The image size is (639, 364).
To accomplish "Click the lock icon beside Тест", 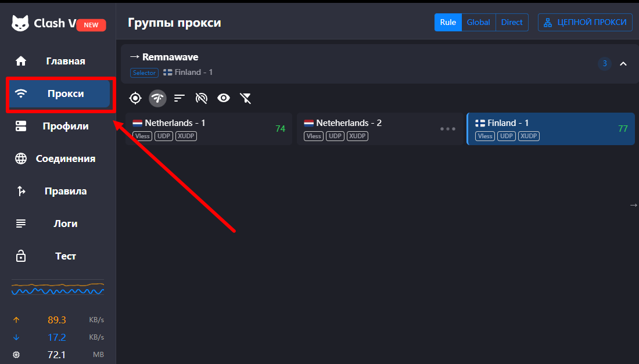I will [21, 256].
